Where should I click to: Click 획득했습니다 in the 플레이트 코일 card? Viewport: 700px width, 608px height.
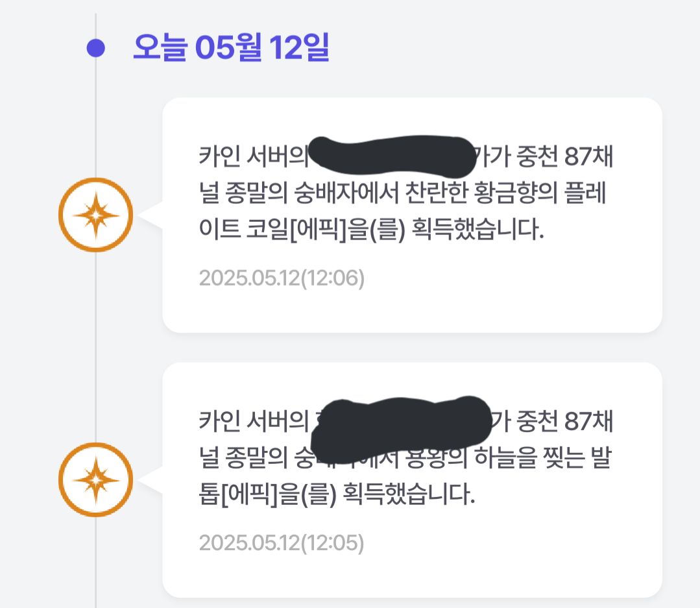tap(477, 230)
